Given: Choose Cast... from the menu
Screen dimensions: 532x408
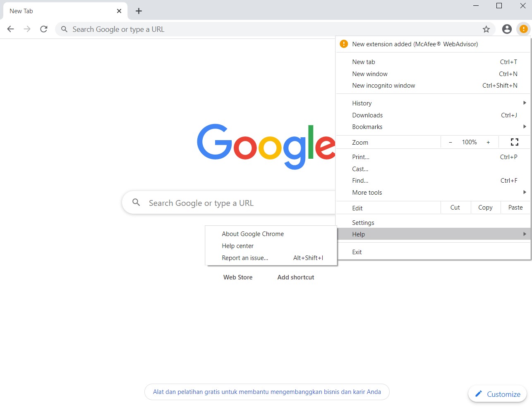Looking at the screenshot, I should point(433,169).
